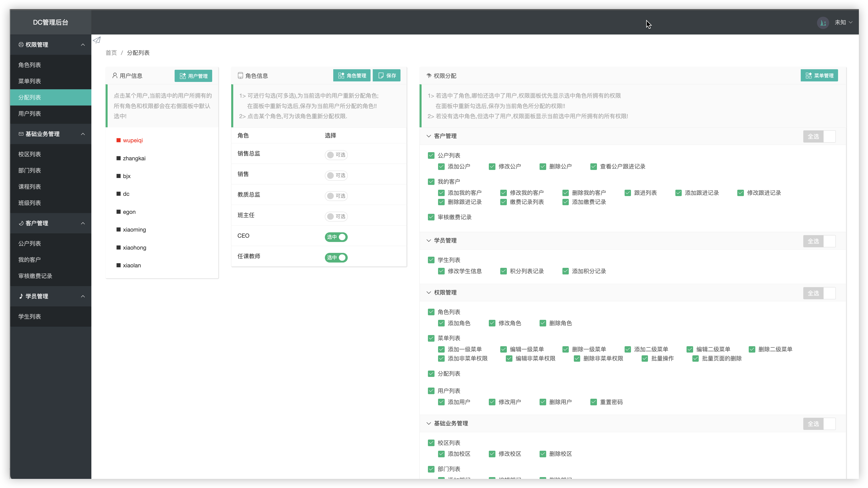This screenshot has height=488, width=868.
Task: Go to 用户列表 sidebar item
Action: coord(30,113)
